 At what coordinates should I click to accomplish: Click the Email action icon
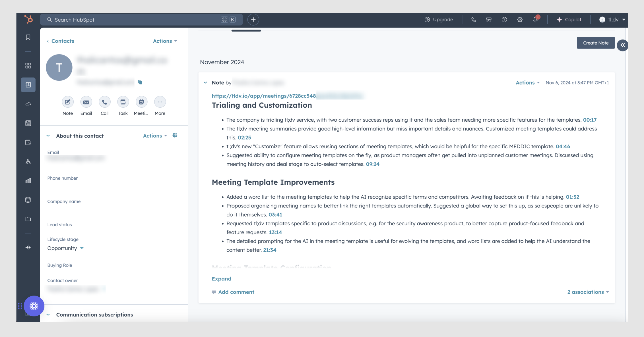point(86,102)
